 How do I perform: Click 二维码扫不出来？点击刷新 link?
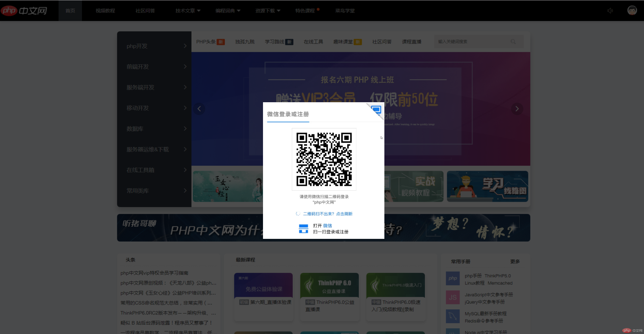328,214
